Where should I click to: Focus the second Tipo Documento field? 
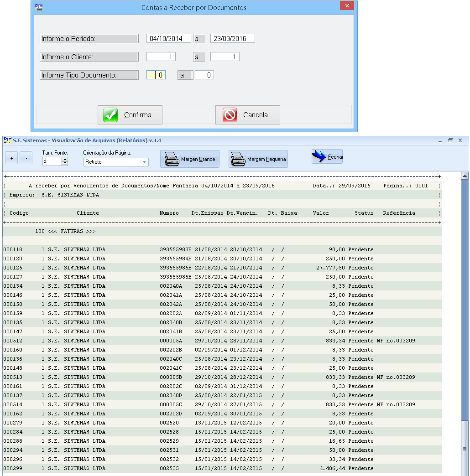point(204,75)
